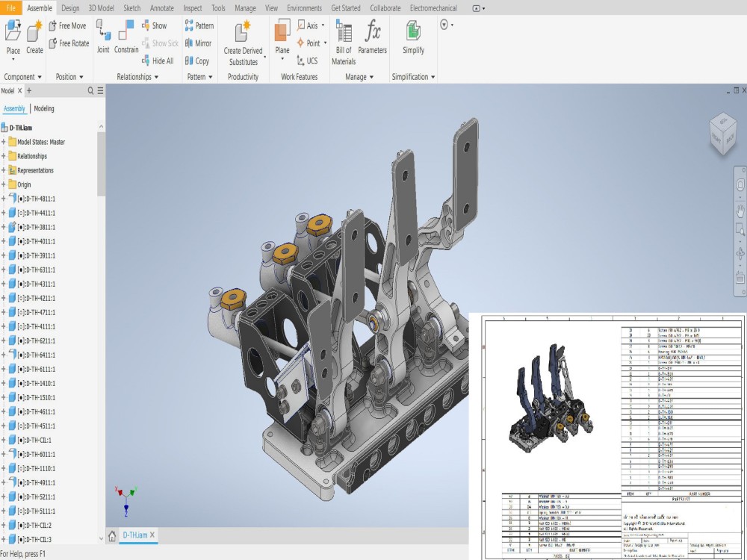
Task: Switch to the Modeling browser tab
Action: pyautogui.click(x=43, y=108)
